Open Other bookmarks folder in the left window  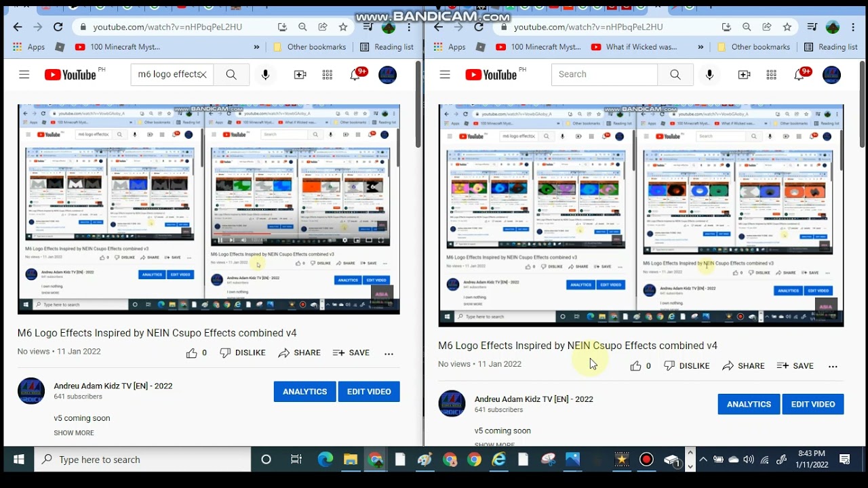point(310,47)
